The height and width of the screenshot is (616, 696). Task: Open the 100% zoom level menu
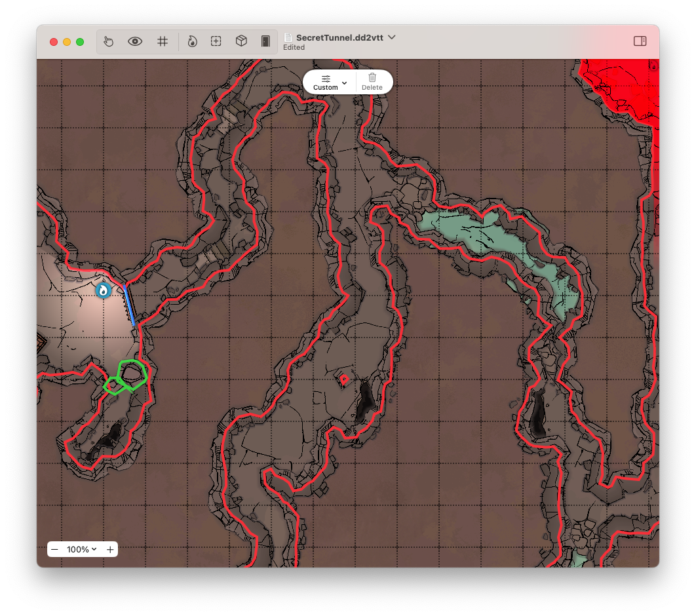point(82,549)
